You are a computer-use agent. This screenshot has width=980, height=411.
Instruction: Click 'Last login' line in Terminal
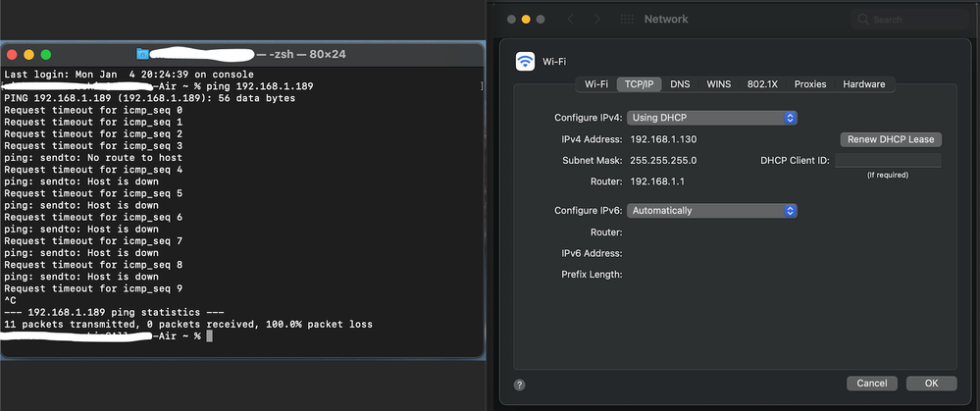coord(129,75)
